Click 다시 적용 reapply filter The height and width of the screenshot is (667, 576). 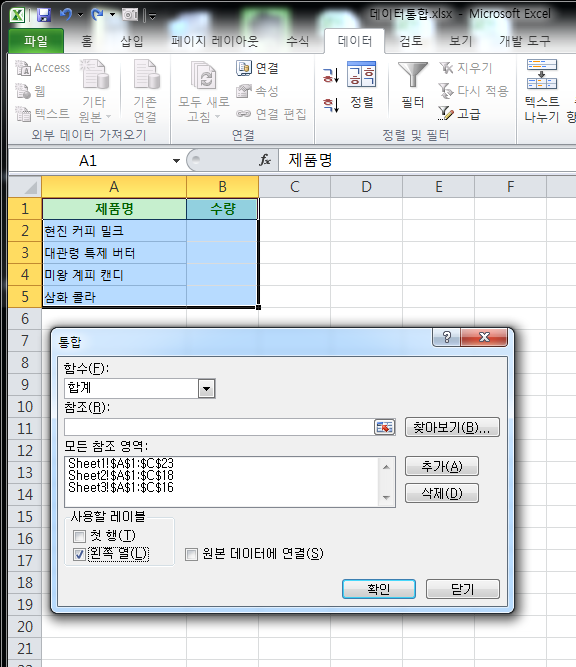[473, 91]
